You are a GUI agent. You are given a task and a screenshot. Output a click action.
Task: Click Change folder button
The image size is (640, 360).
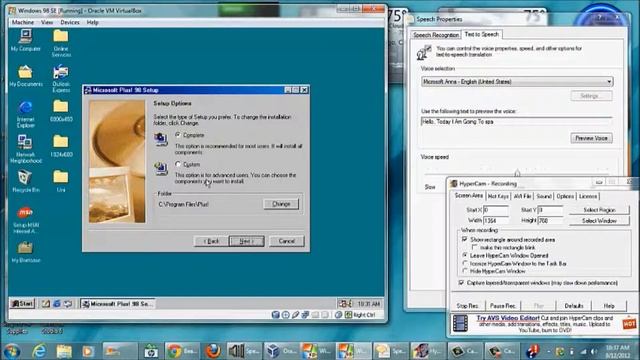[x=281, y=204]
